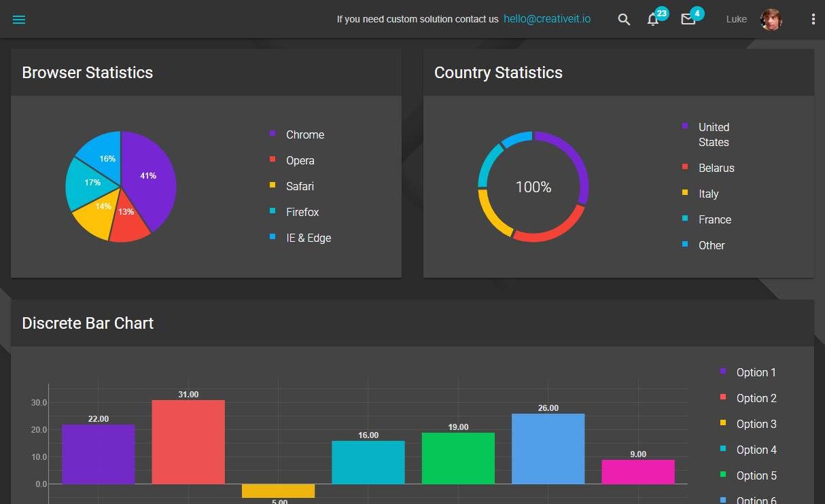Toggle Option 2 in bar chart legend
Screen dimensions: 825x504
tap(748, 398)
